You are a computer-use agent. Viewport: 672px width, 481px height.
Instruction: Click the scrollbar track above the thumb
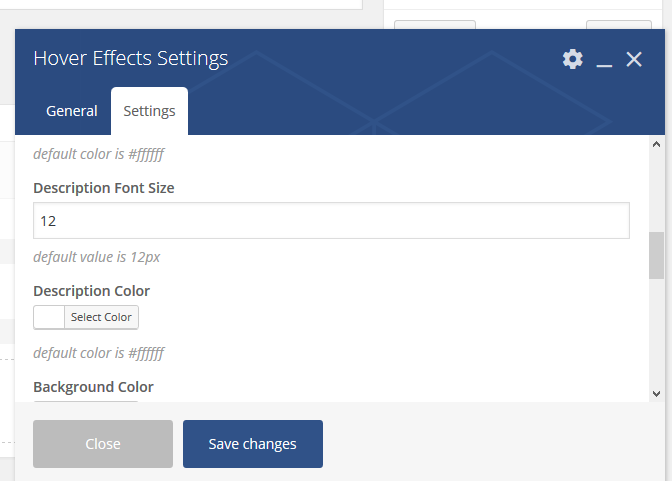656,191
